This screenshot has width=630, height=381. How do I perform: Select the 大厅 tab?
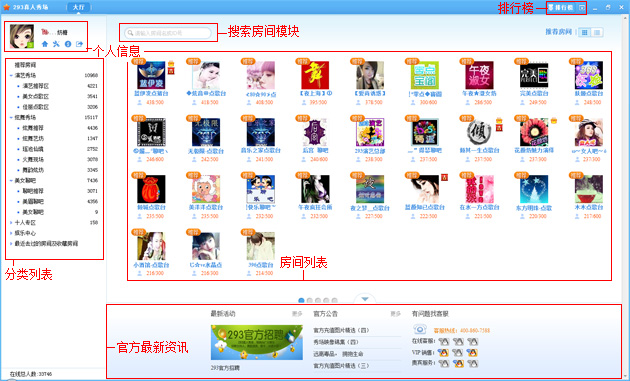[79, 7]
